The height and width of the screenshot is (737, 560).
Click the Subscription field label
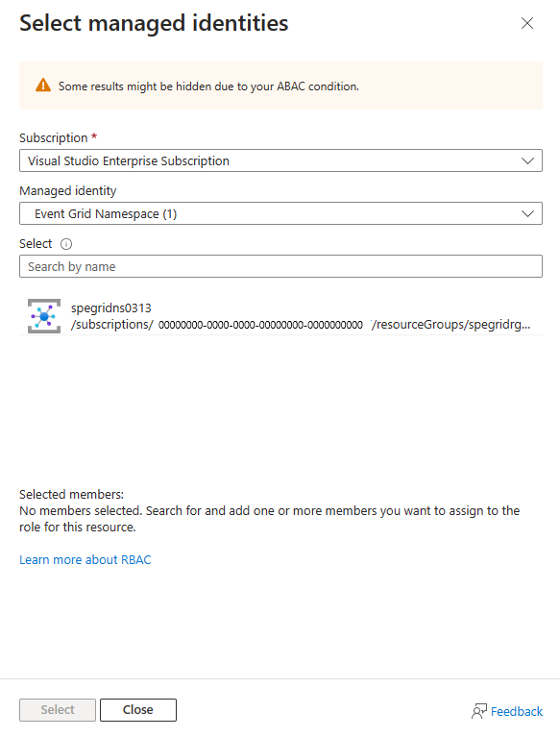[x=54, y=137]
